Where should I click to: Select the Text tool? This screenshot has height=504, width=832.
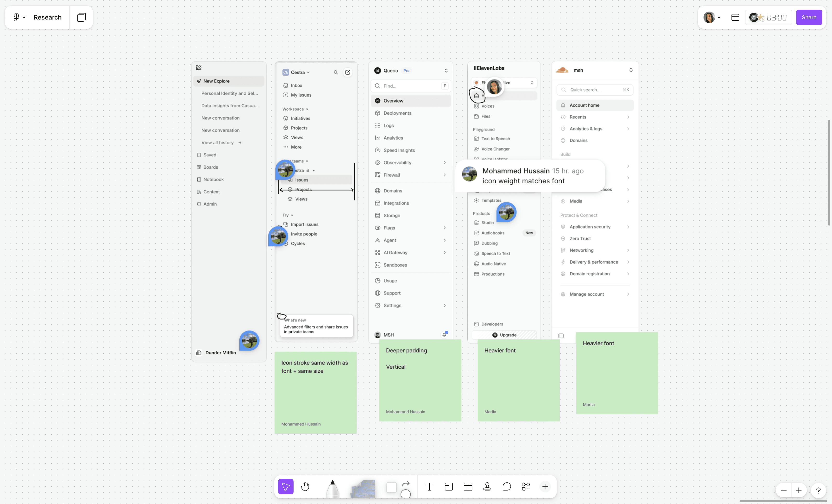(x=429, y=486)
